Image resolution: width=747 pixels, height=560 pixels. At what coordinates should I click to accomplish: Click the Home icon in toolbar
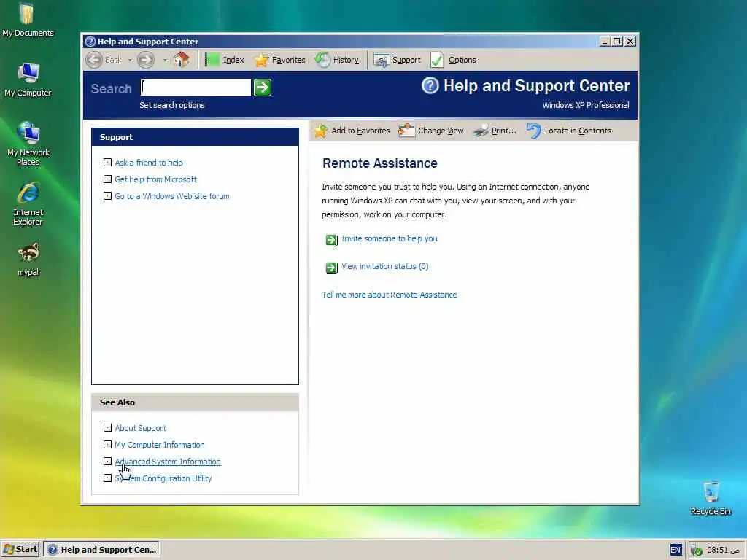(181, 60)
